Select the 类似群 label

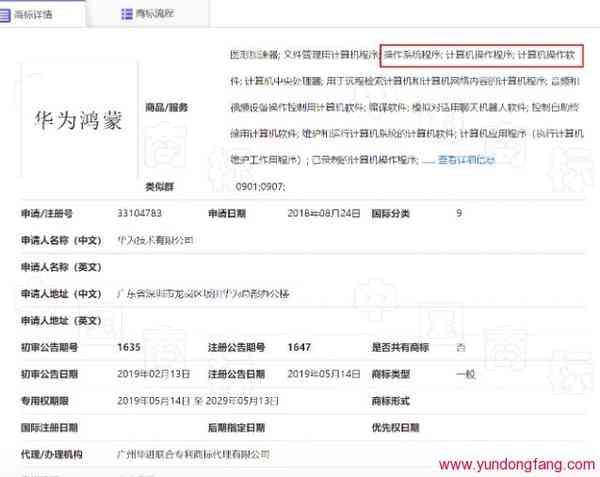point(160,187)
